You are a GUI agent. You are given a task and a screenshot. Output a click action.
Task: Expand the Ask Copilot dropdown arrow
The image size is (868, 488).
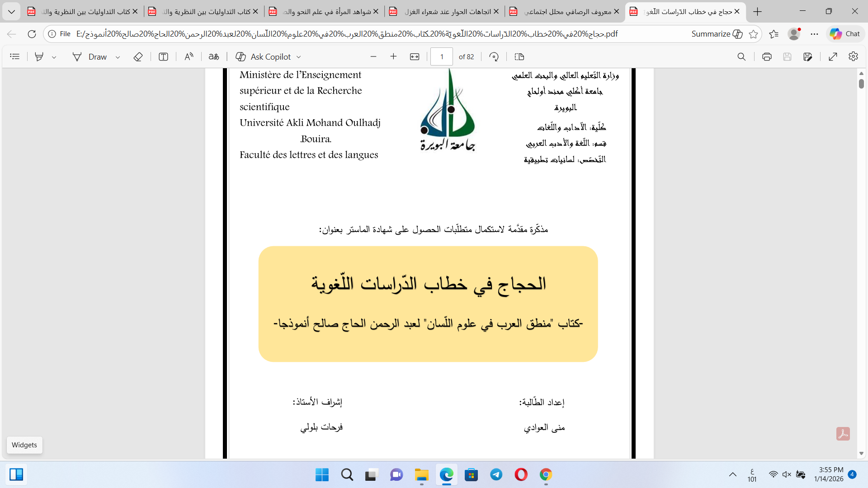coord(299,57)
